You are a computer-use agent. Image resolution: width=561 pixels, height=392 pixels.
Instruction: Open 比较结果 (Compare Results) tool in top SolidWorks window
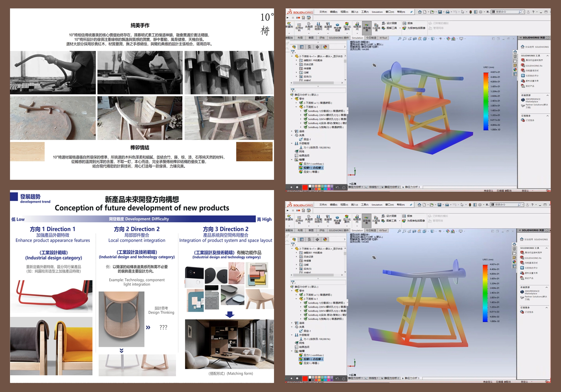[x=376, y=26]
